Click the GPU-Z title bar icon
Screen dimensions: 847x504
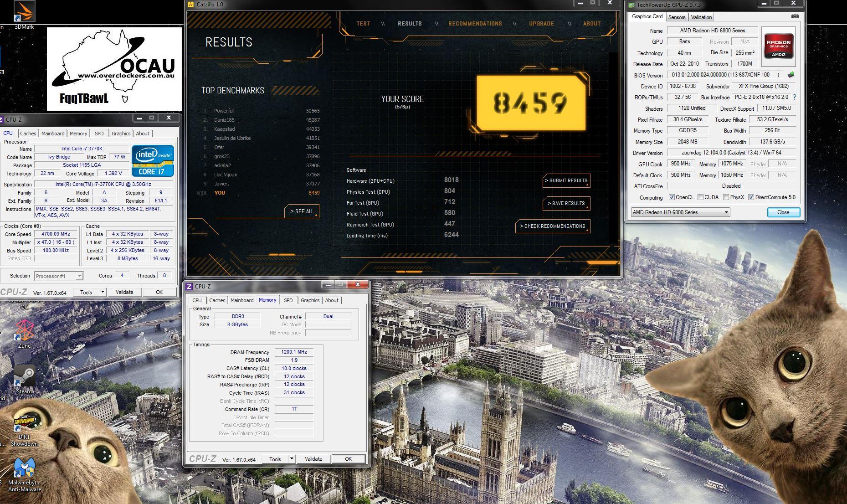click(631, 5)
